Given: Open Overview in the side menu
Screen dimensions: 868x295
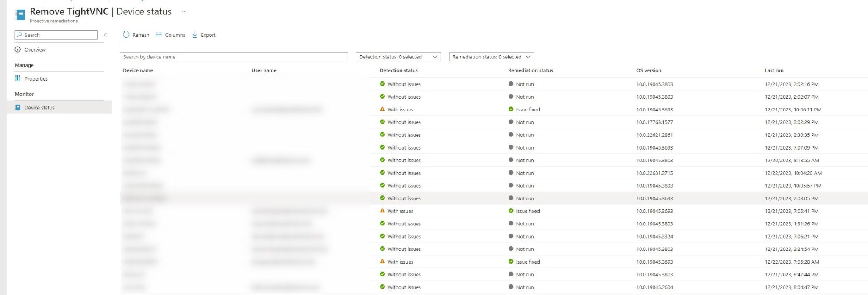Looking at the screenshot, I should [35, 50].
